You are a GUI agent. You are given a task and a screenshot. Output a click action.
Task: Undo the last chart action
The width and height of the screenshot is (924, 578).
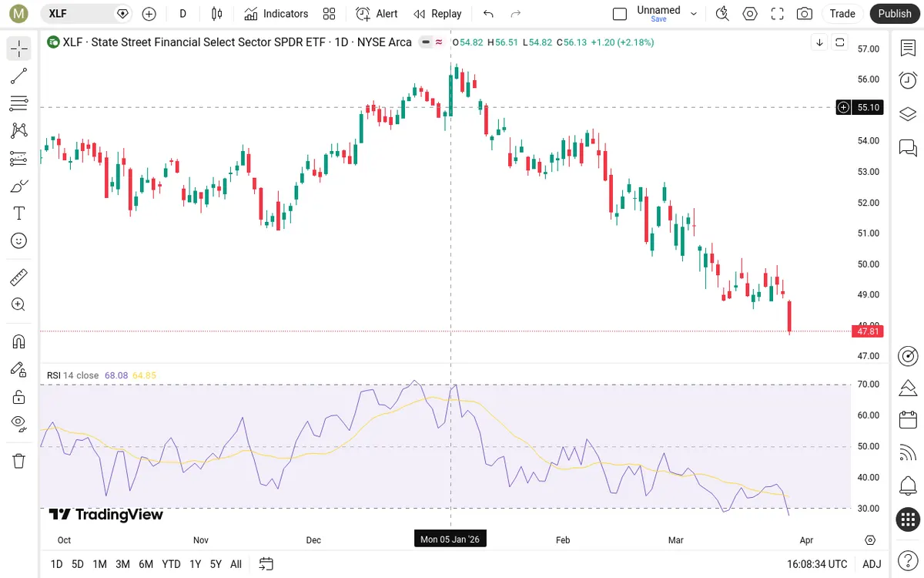pyautogui.click(x=488, y=13)
